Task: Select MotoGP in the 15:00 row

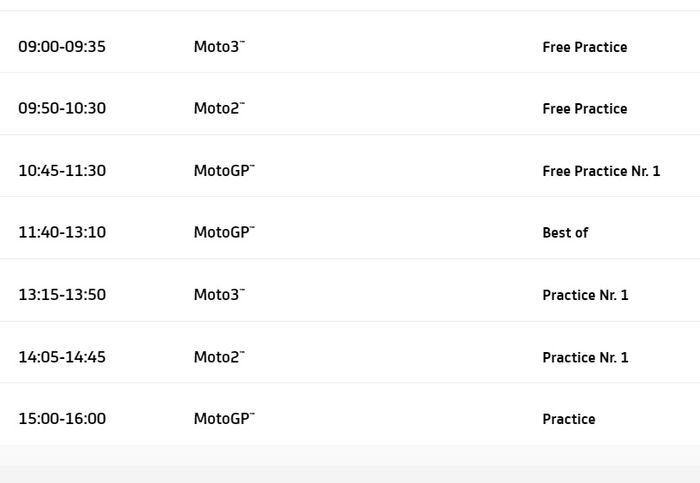Action: tap(224, 418)
